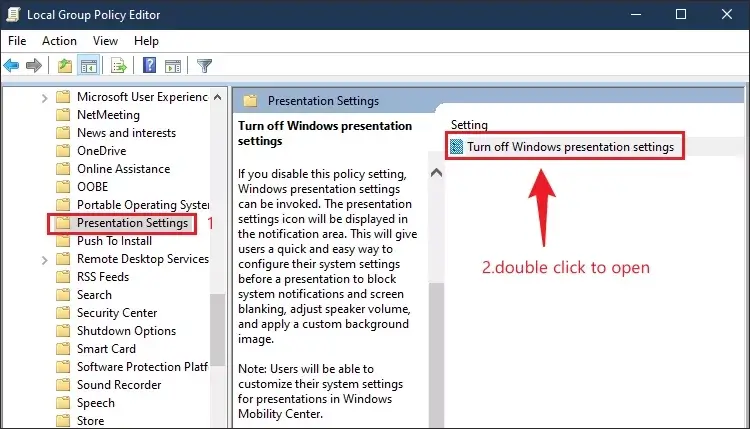Select the Store tree item
Screen dimensions: 750x429
coord(91,421)
